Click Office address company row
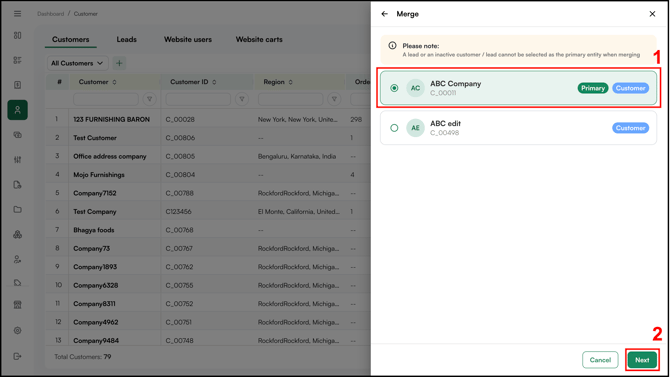670x377 pixels. click(x=208, y=156)
